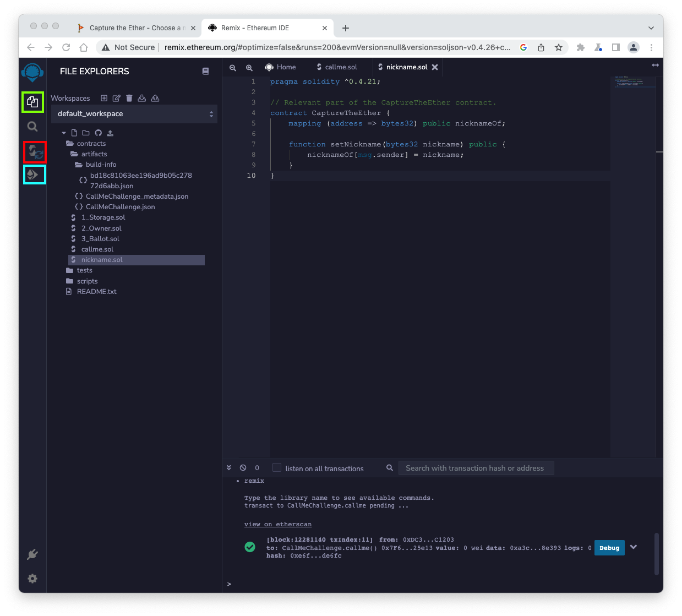
Task: Click the Search in files sidebar icon
Action: 32,127
